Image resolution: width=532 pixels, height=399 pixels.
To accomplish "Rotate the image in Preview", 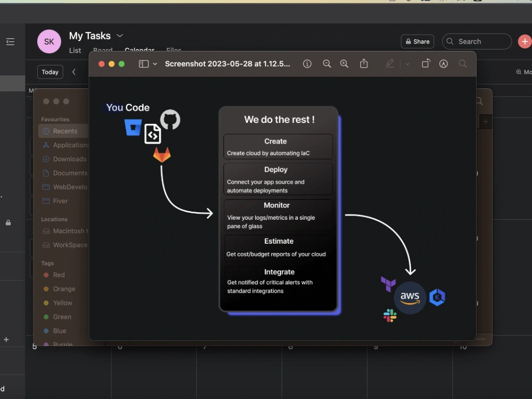I will 426,63.
